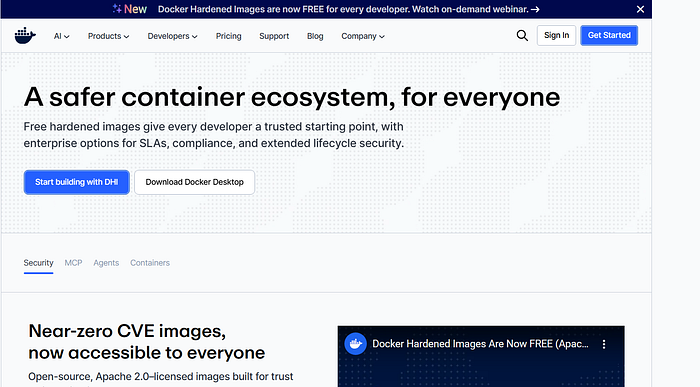Click the 'Free hardened images give every developer' paragraph

[214, 135]
